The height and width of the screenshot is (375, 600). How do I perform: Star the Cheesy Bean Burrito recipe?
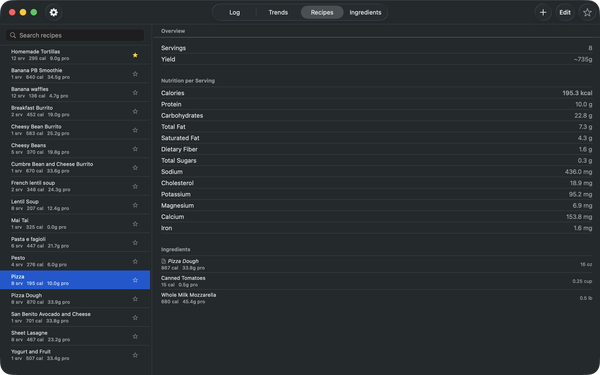[x=135, y=130]
